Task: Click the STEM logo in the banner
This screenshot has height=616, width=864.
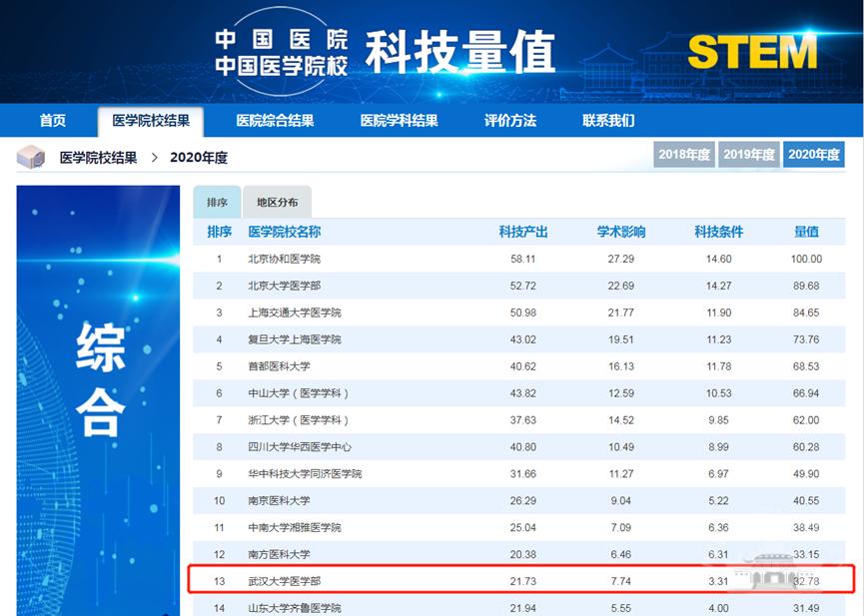Action: 751,52
